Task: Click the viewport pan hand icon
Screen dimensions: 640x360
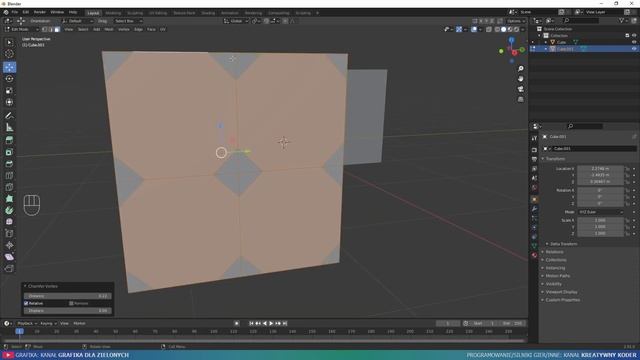Action: point(520,79)
